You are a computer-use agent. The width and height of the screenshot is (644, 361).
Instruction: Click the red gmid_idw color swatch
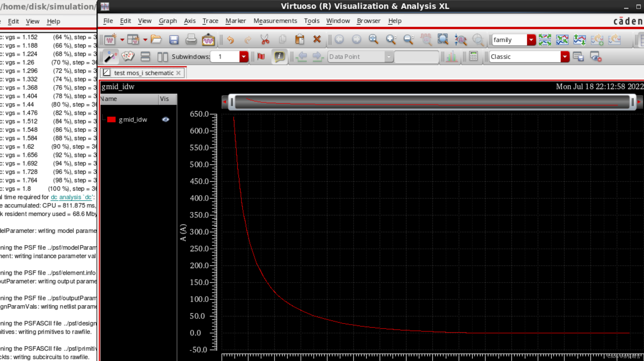tap(111, 120)
